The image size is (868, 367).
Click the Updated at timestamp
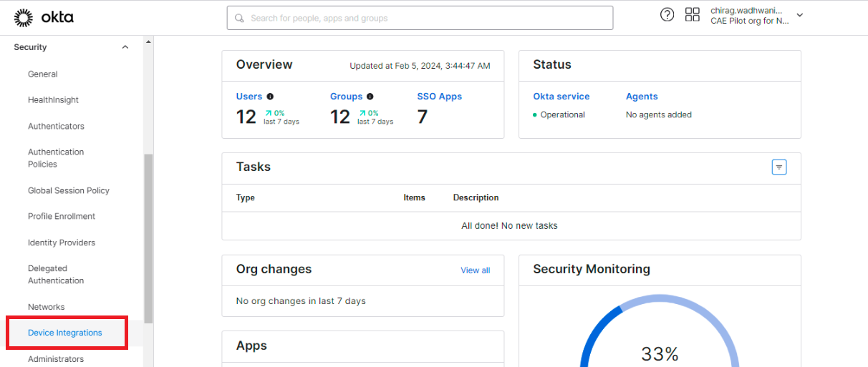tap(420, 66)
